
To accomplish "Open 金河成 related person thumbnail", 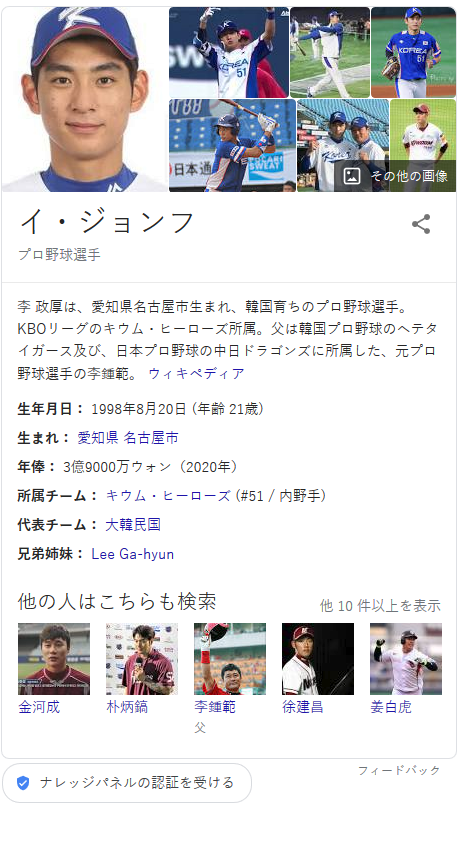I will coord(54,659).
